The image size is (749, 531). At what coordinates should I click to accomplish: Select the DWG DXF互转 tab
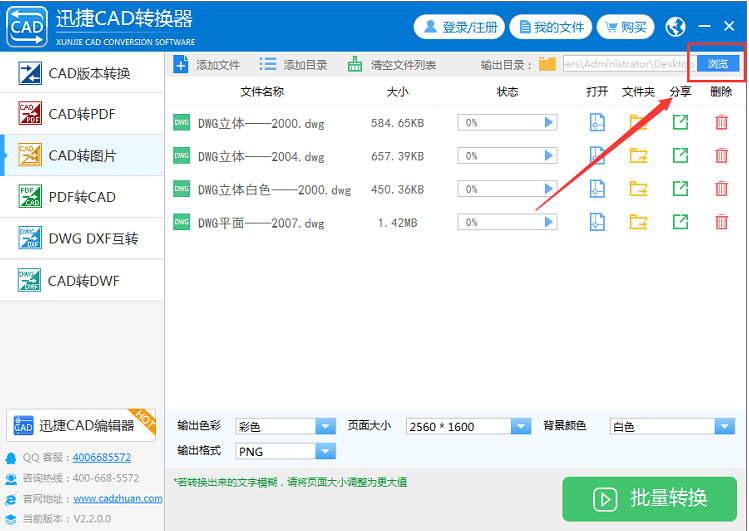pos(82,238)
